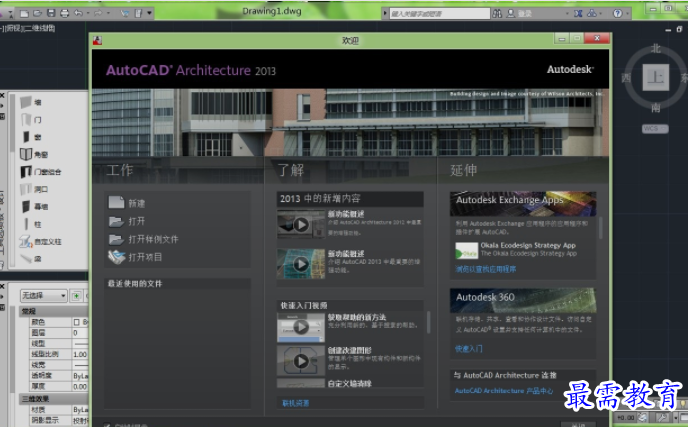This screenshot has height=427, width=688.
Task: Click the scrollbar in Exchange Apps panel
Action: pyautogui.click(x=601, y=228)
